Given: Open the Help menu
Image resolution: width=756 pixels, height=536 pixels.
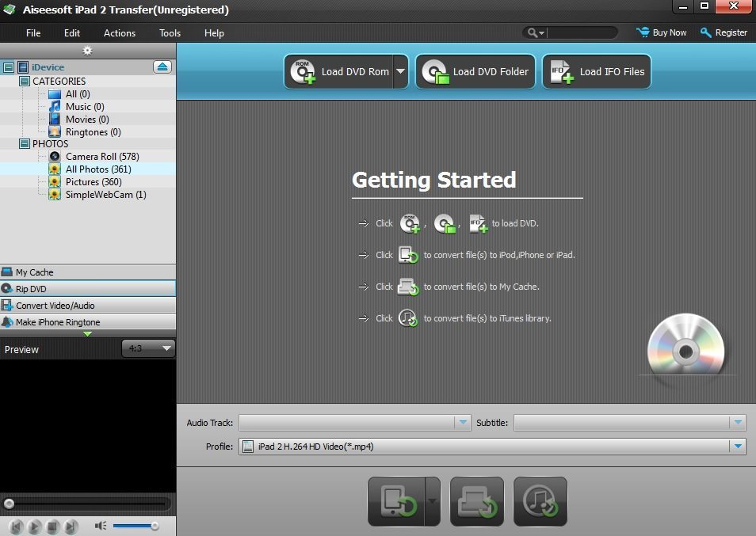Looking at the screenshot, I should (x=214, y=32).
